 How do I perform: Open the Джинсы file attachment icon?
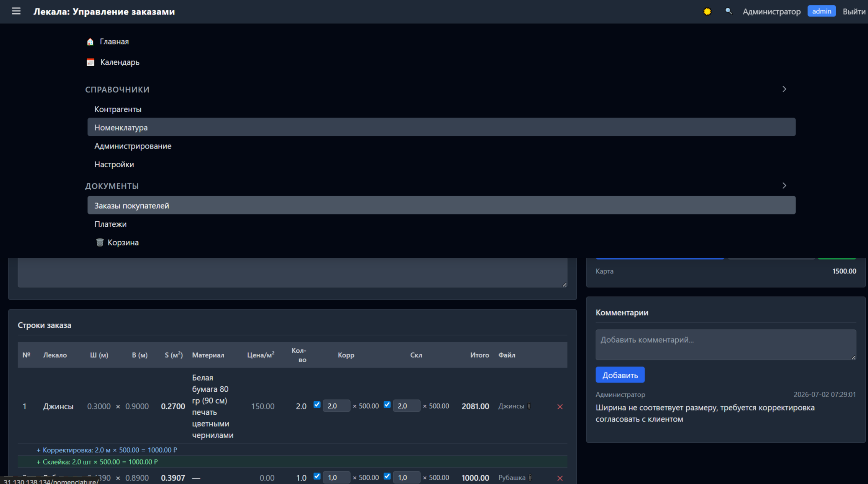coord(529,406)
